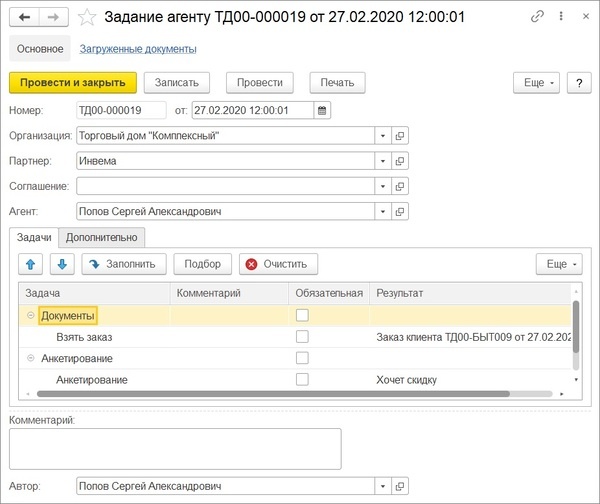Select the child Анкетирование task with Хочет скидку
This screenshot has height=504, width=600.
92,380
